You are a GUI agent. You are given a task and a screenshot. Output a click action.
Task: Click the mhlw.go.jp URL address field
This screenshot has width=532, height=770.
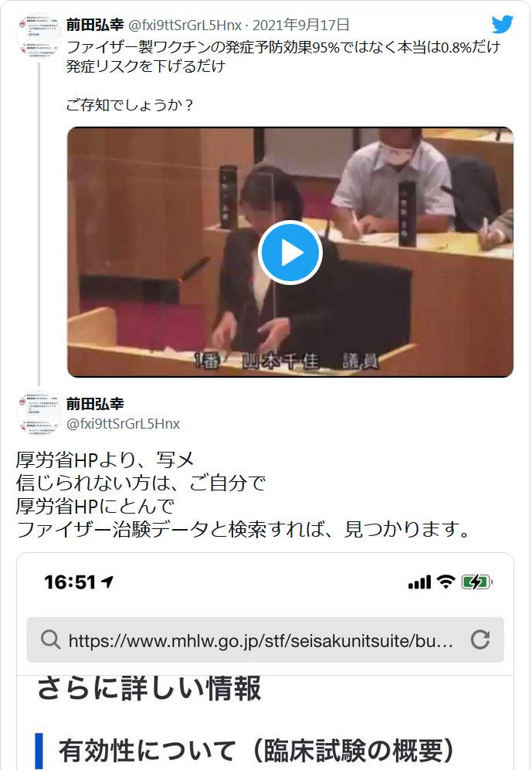[265, 640]
